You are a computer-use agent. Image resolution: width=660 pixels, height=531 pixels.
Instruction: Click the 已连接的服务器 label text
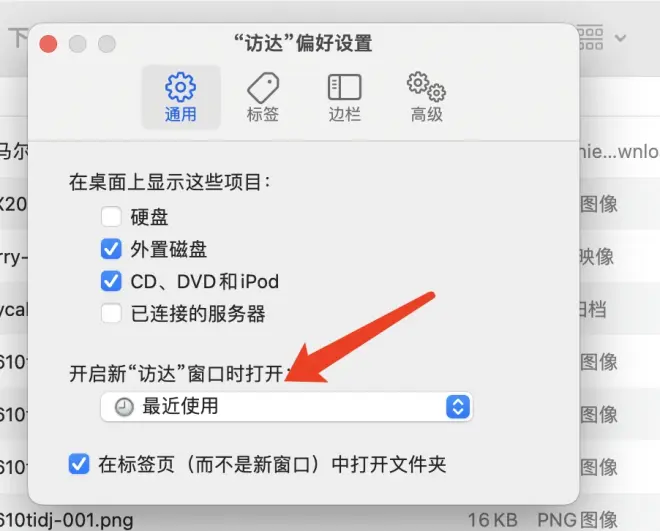tap(198, 314)
